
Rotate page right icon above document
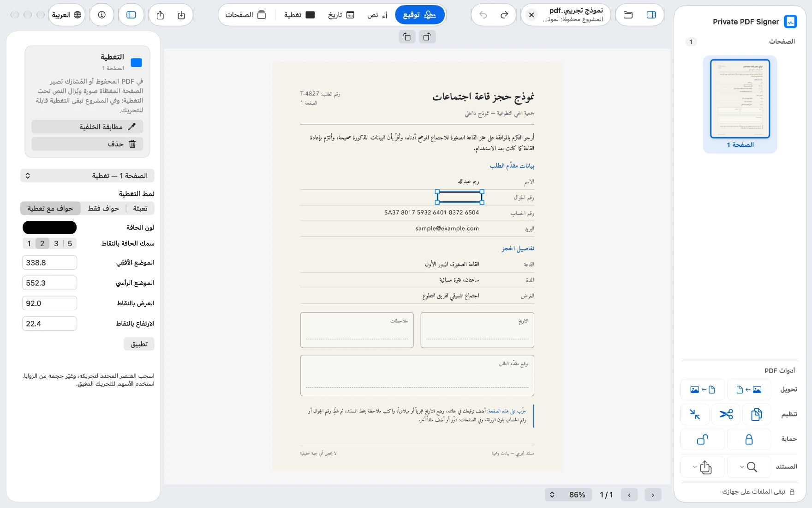(427, 36)
